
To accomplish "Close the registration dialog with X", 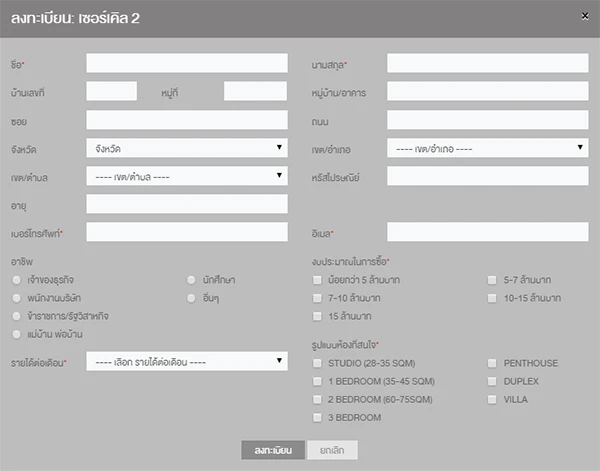I will coord(585,15).
